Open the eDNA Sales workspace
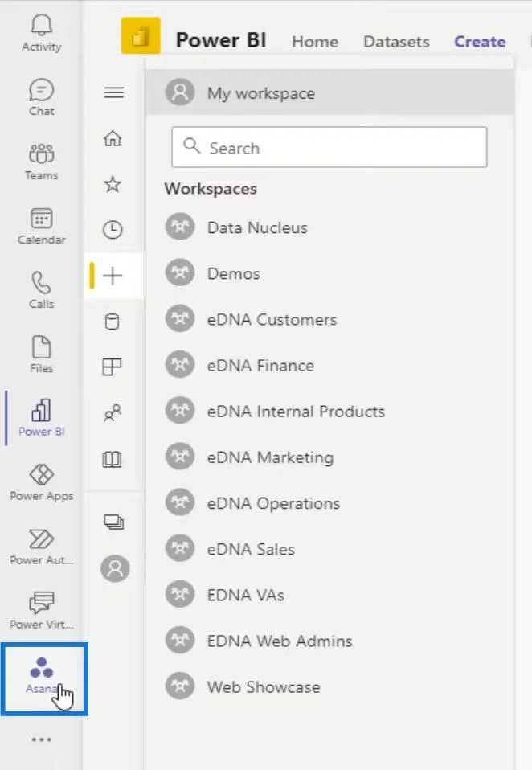 (x=329, y=548)
